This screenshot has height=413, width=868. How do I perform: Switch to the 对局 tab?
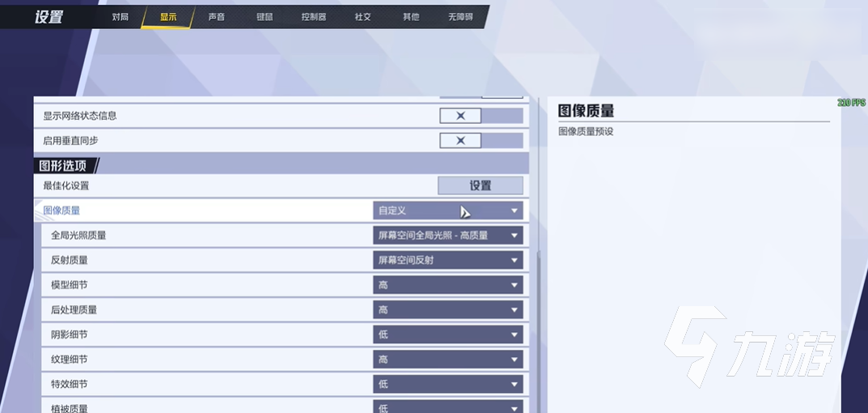click(x=120, y=17)
